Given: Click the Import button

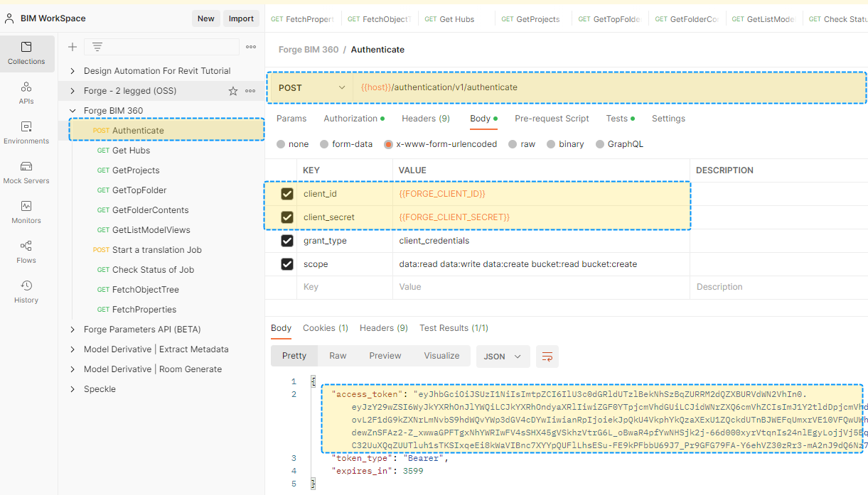Looking at the screenshot, I should 241,18.
